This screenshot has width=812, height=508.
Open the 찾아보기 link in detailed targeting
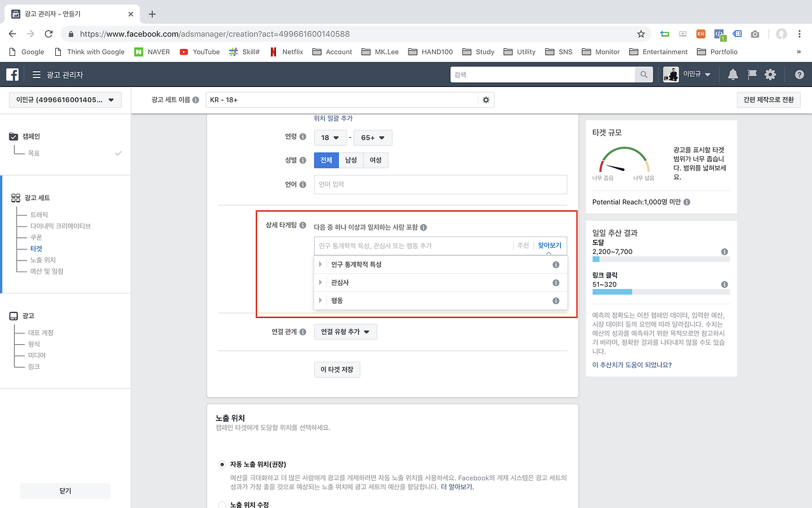(549, 245)
